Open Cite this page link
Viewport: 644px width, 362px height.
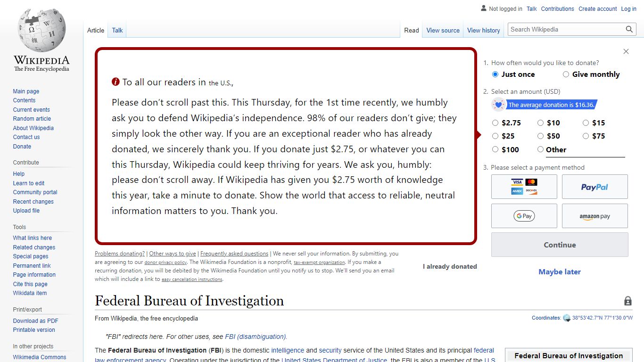[x=30, y=284]
